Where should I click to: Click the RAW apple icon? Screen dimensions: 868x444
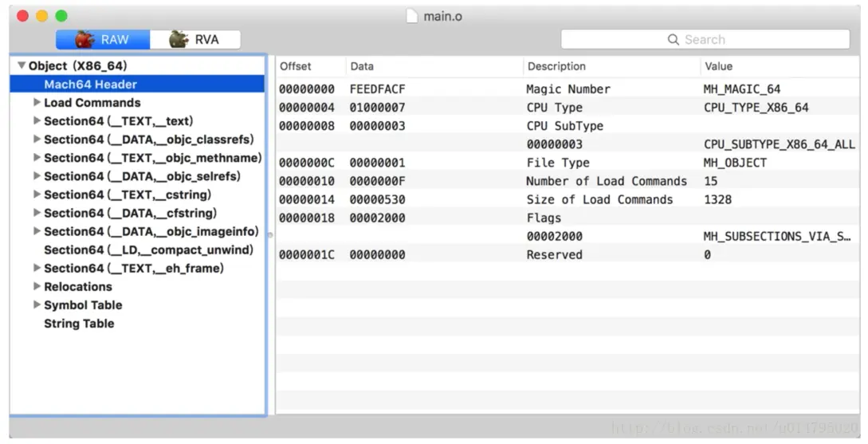coord(84,39)
